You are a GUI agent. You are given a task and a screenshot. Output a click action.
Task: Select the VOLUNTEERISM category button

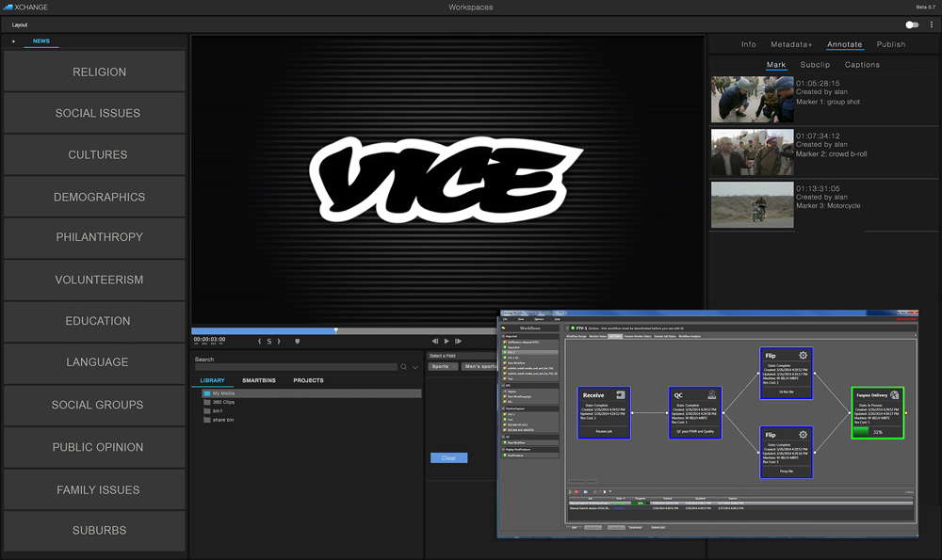95,280
